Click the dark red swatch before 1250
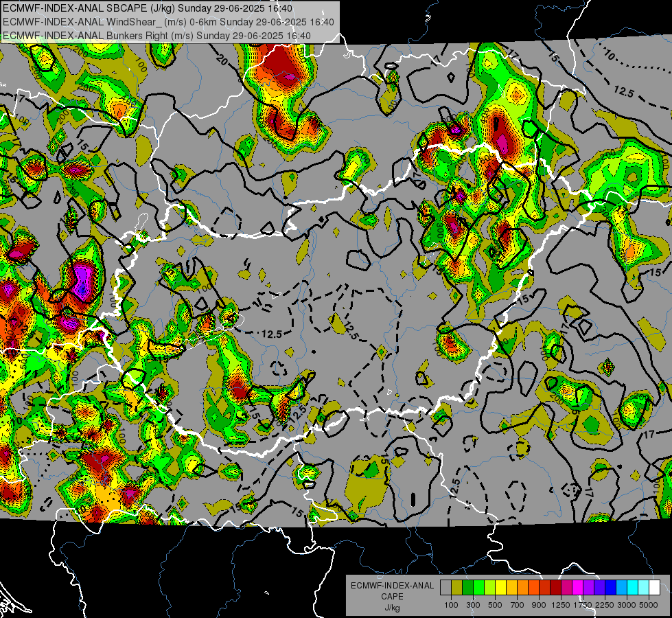Viewport: 672px width, 618px height. tap(556, 588)
